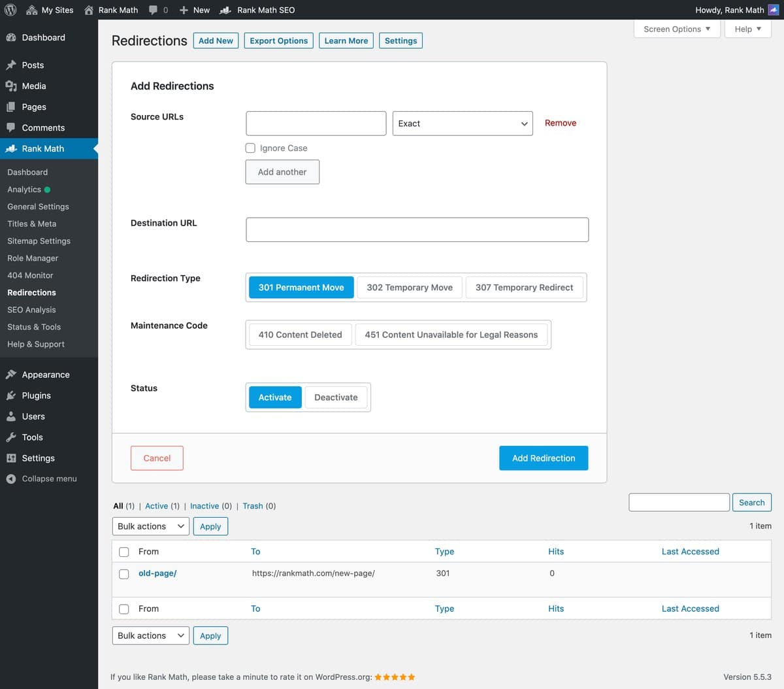Open 404 Monitor submenu
Image resolution: width=784 pixels, height=689 pixels.
pos(30,275)
